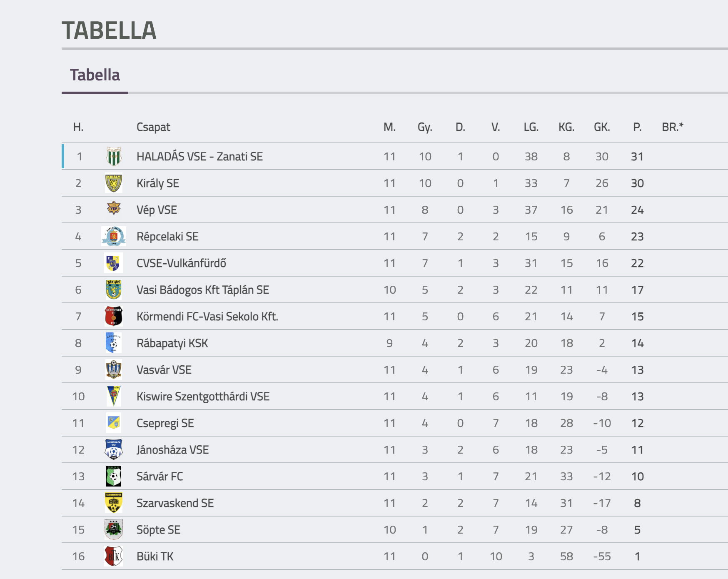Click the Sárvár FC green crest

tap(114, 476)
